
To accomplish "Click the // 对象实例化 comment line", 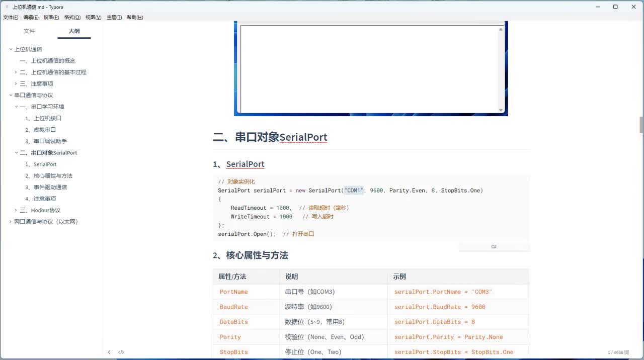I will (236, 182).
